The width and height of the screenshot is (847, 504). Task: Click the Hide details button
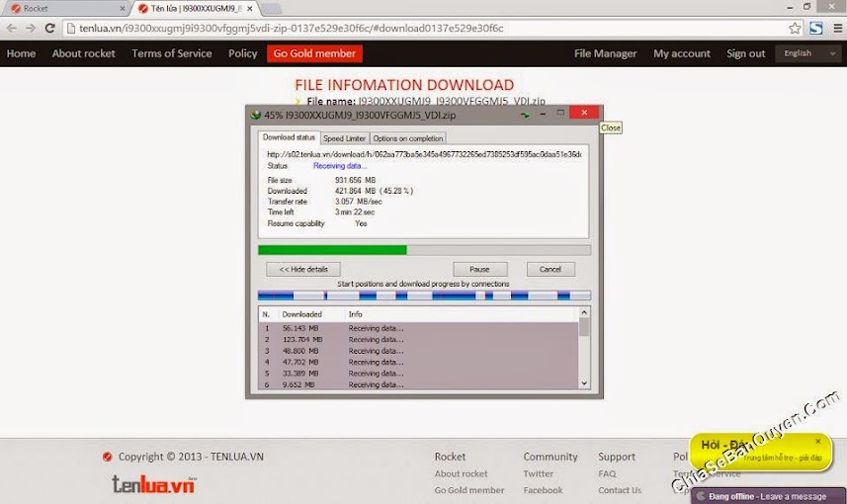click(303, 269)
